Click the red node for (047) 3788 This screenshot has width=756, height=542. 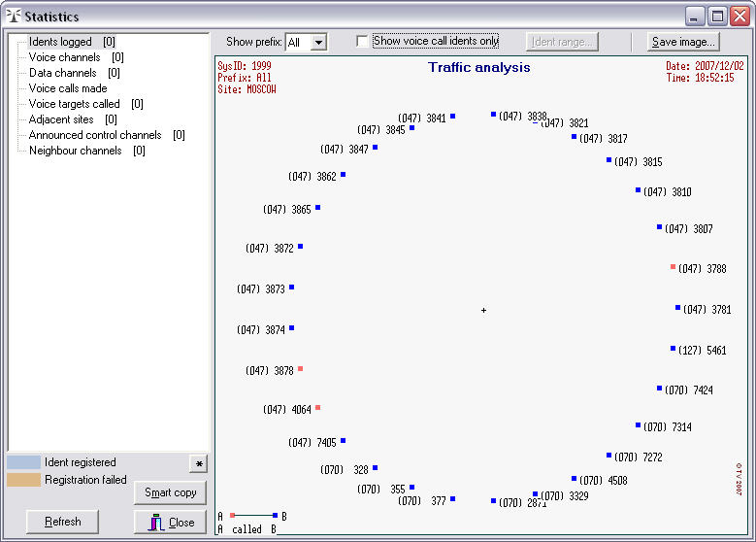pos(674,266)
